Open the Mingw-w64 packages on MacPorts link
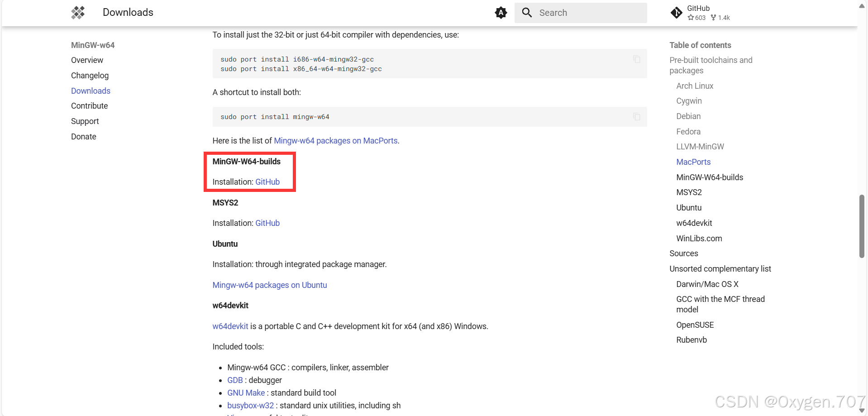Image resolution: width=868 pixels, height=416 pixels. point(336,141)
